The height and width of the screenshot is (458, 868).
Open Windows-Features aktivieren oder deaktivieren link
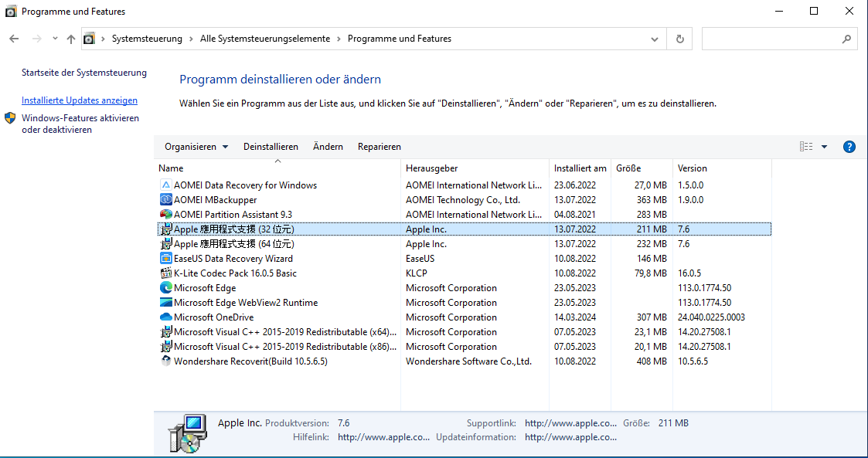click(x=80, y=124)
